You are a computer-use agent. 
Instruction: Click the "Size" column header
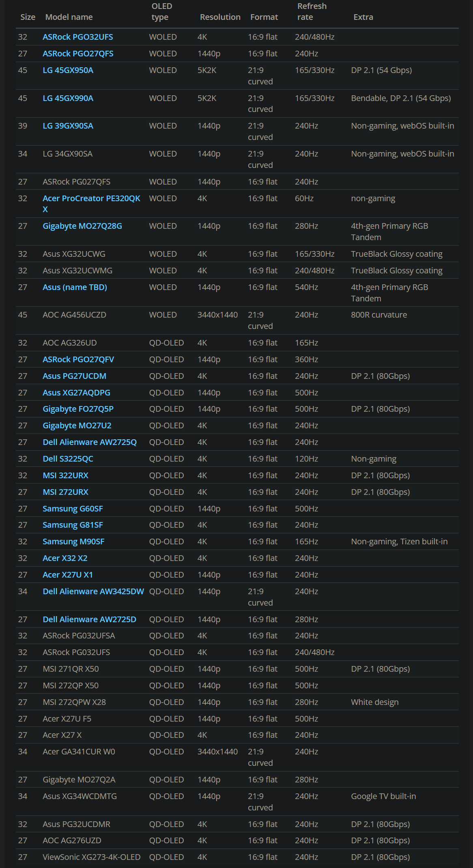(28, 17)
